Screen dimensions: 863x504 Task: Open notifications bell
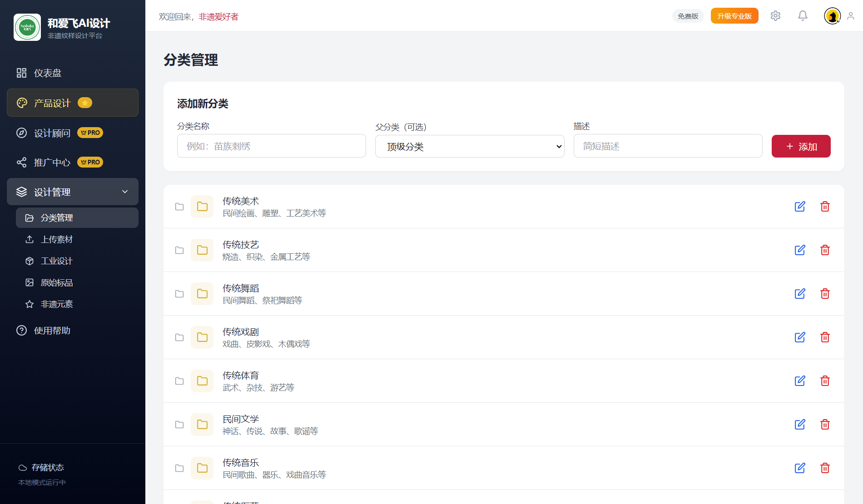pos(803,16)
